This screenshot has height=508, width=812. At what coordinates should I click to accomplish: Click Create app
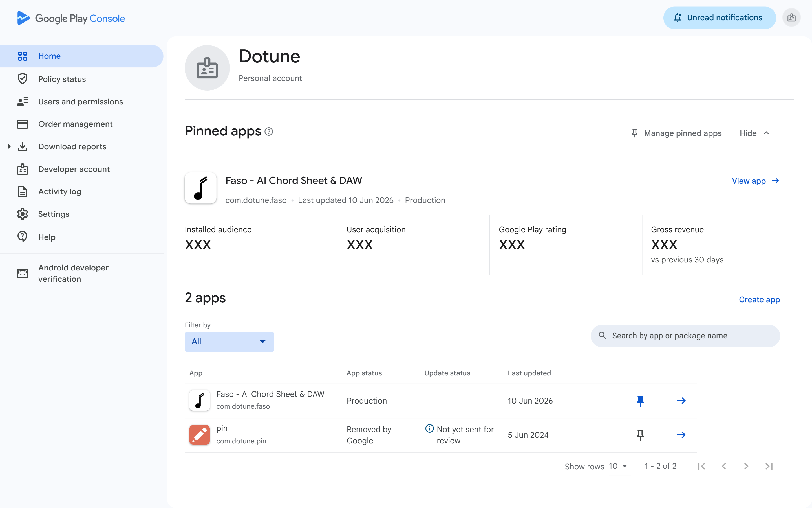pos(759,299)
